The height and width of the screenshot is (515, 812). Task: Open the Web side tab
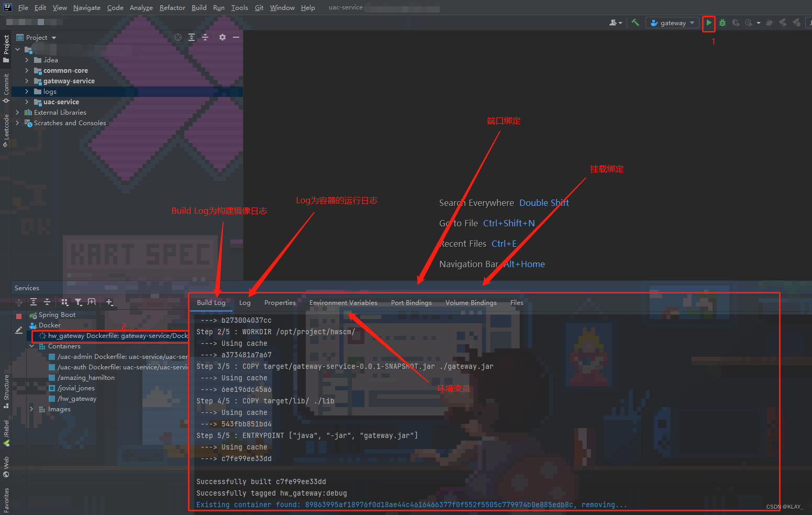tap(6, 467)
